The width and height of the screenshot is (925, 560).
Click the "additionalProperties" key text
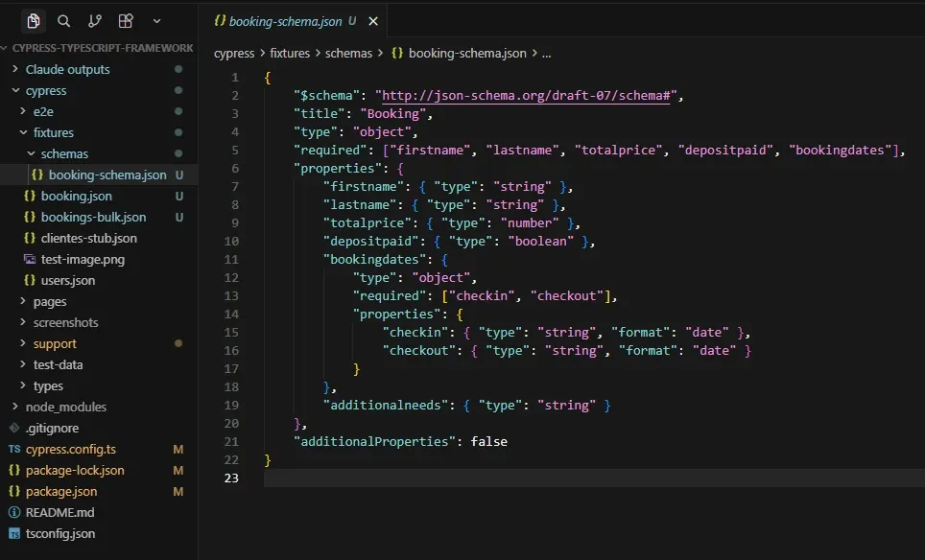coord(374,441)
